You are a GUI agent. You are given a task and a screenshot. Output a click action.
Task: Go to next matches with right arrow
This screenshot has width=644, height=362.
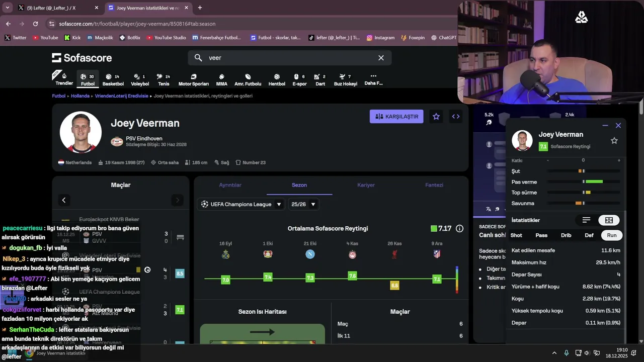[177, 200]
